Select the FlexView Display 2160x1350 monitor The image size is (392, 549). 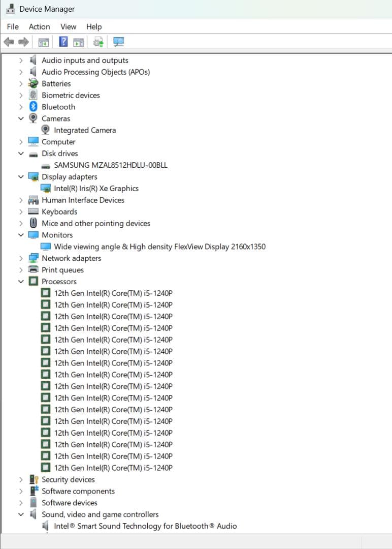coord(159,247)
